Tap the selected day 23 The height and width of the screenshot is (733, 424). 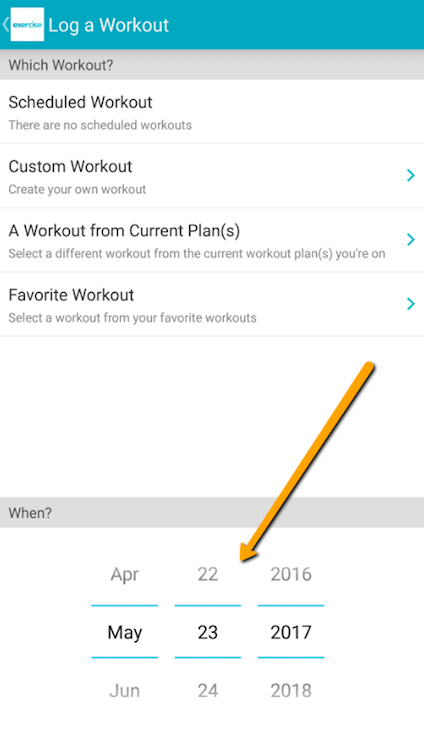tap(208, 632)
